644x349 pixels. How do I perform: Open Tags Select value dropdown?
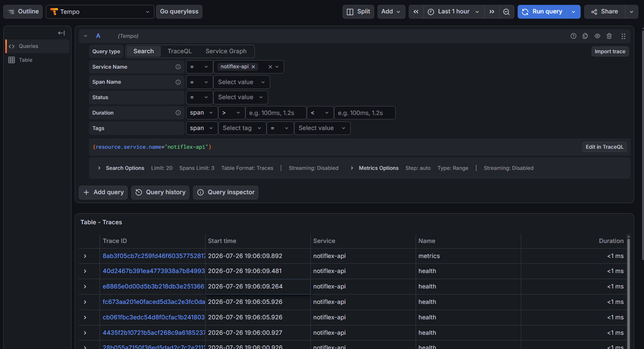tap(322, 128)
